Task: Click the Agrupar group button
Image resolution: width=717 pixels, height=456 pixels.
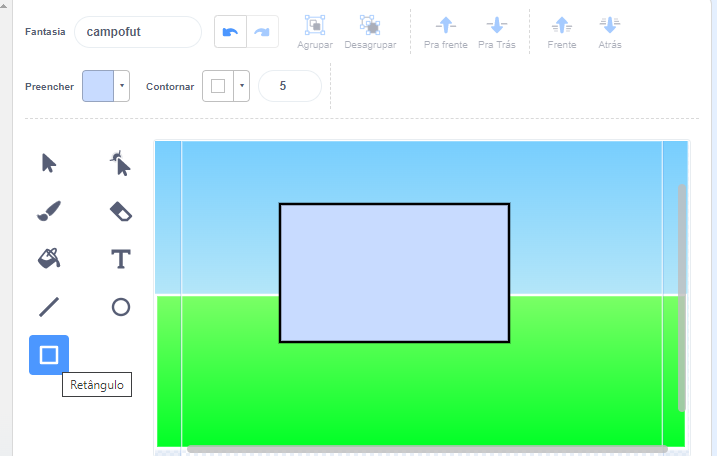Action: 316,32
